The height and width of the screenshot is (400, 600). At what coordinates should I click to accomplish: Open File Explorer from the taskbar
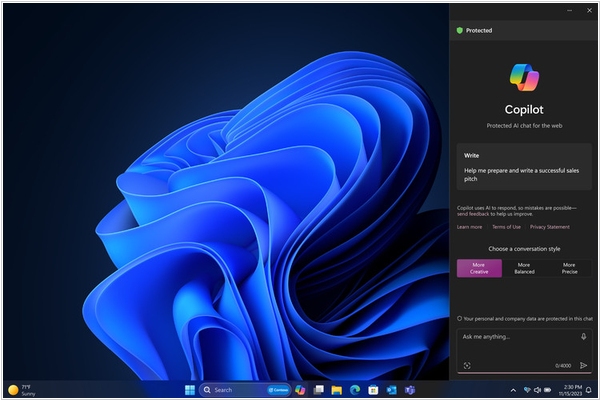coord(337,390)
